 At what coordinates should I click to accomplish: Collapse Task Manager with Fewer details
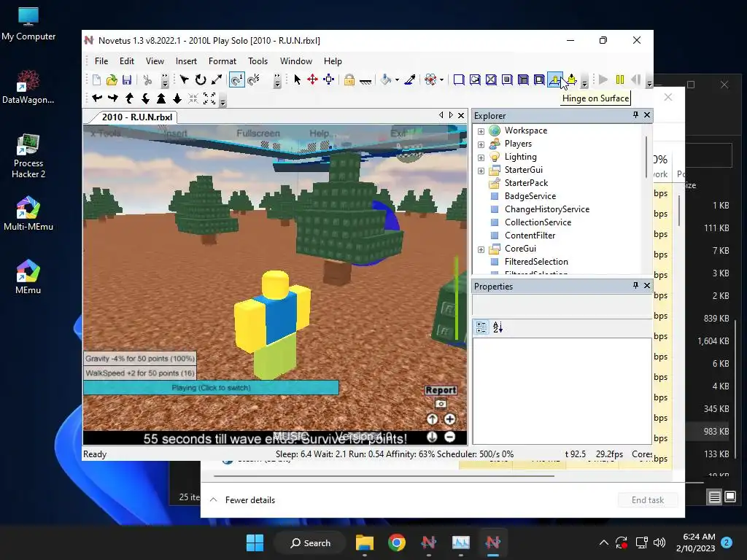point(242,500)
